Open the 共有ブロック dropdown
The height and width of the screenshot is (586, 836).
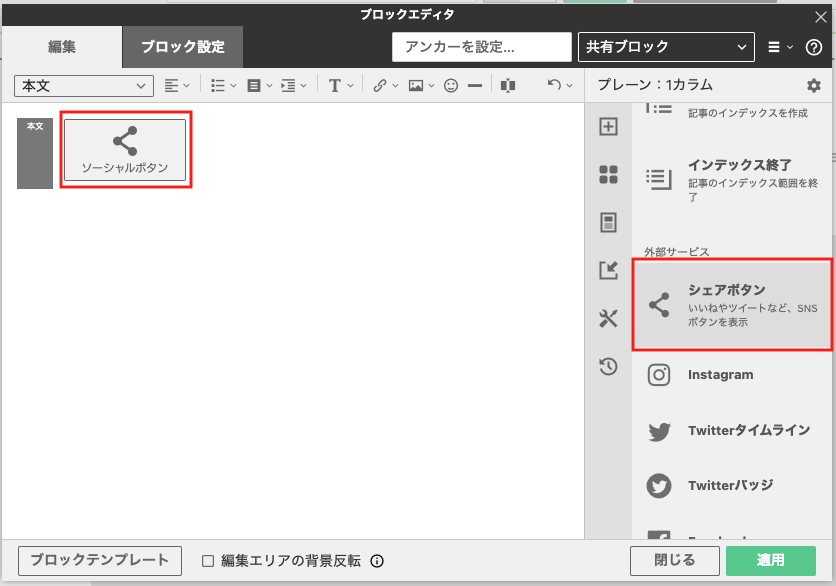click(x=666, y=47)
